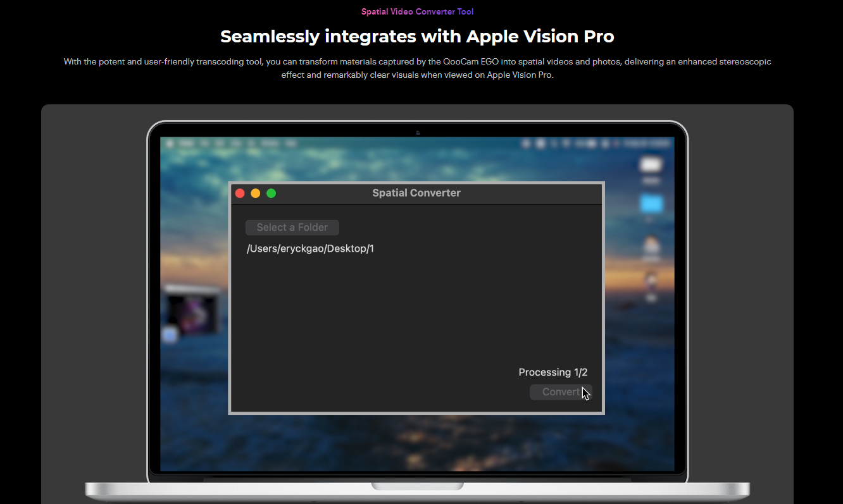Image resolution: width=843 pixels, height=504 pixels.
Task: Click the folder path /Users/eryckgao/Desktop/1
Action: pos(310,249)
